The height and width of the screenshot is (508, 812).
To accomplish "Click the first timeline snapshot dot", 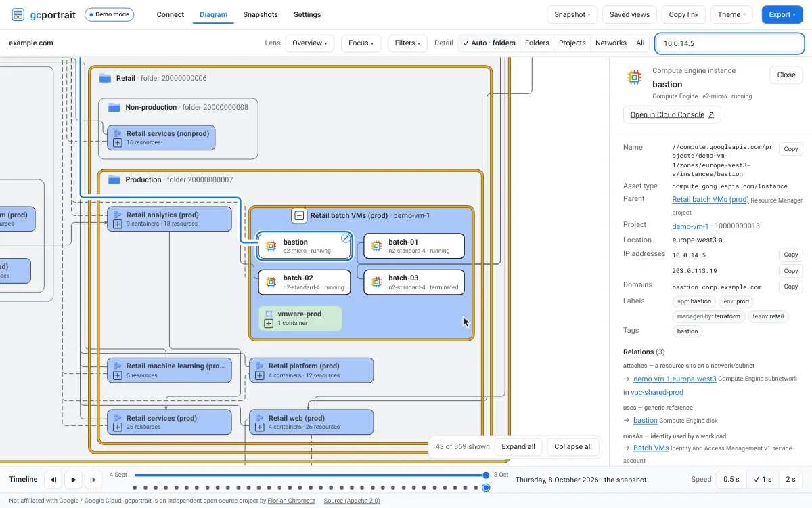I will point(135,488).
